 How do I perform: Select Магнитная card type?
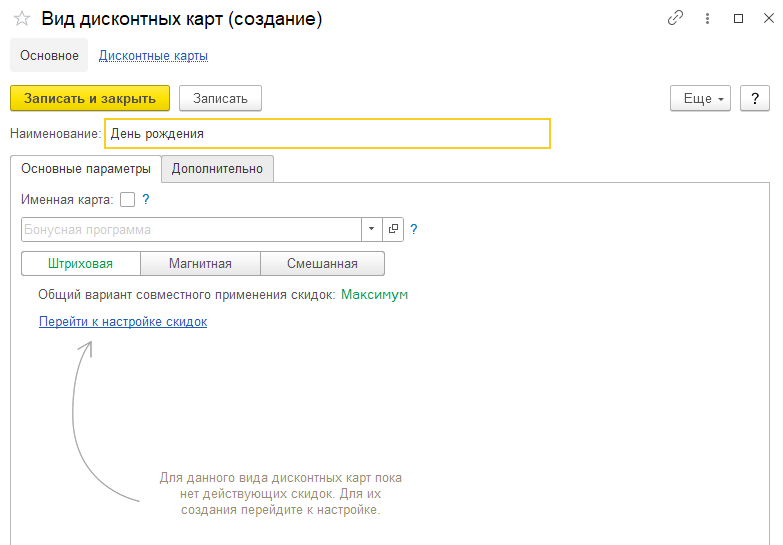click(x=200, y=263)
